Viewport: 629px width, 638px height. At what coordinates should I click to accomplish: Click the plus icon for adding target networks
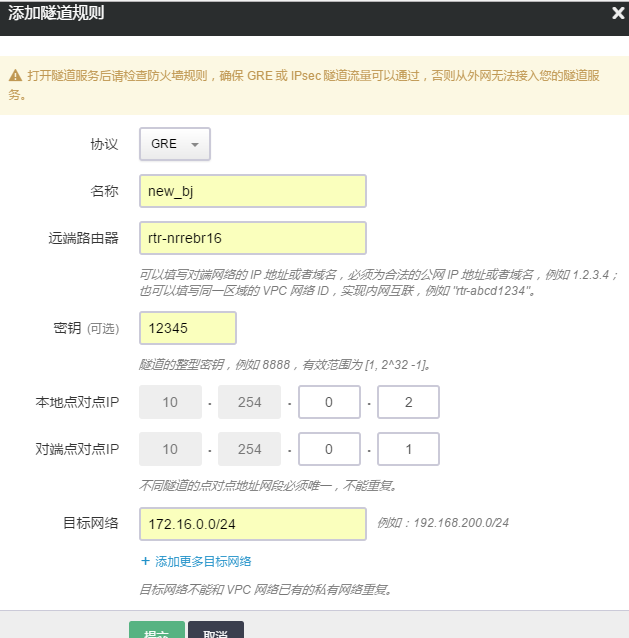145,561
